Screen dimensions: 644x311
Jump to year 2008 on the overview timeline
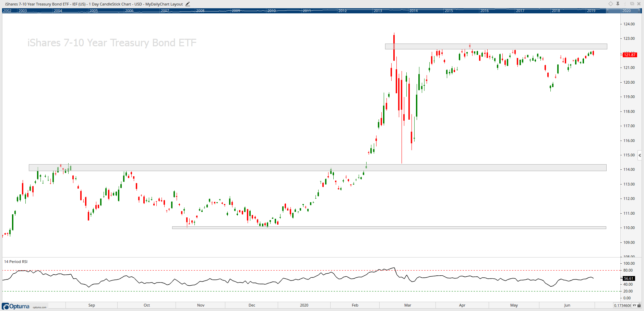tap(200, 11)
